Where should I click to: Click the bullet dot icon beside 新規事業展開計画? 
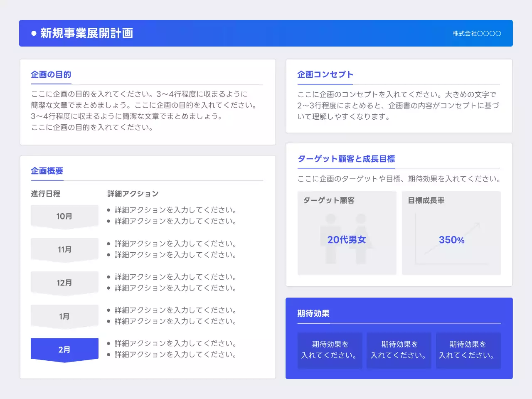click(33, 33)
